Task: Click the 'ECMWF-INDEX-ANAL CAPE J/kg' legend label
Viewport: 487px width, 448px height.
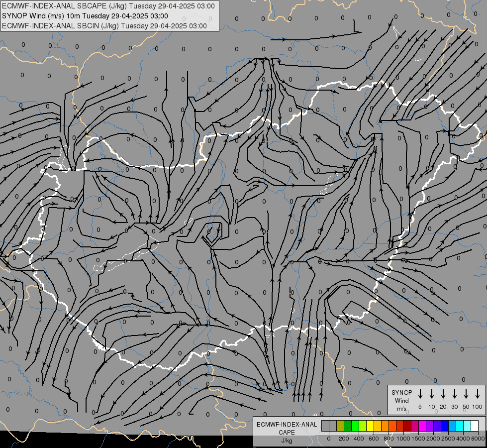Action: pos(287,432)
